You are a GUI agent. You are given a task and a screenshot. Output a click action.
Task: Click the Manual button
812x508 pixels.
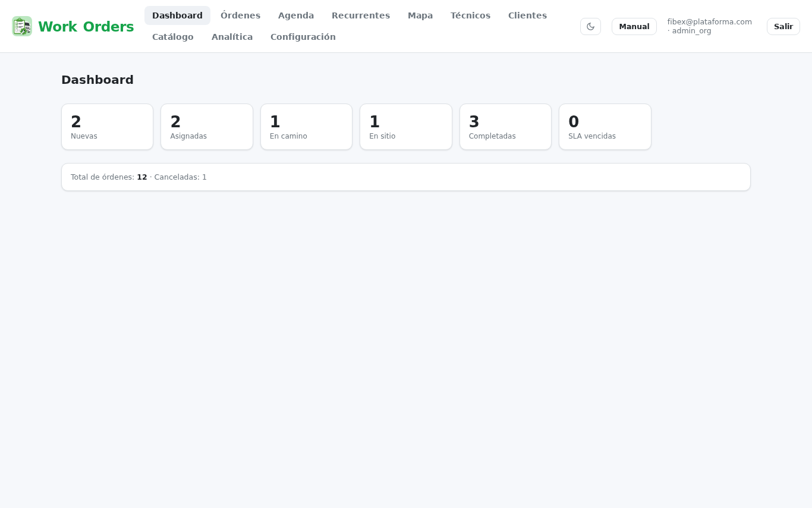[x=634, y=26]
